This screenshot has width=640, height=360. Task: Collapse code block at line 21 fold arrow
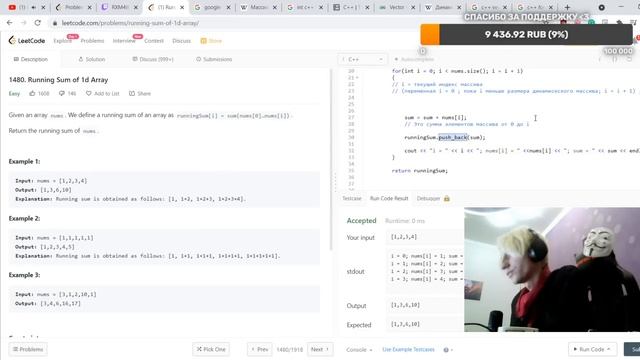(x=358, y=78)
